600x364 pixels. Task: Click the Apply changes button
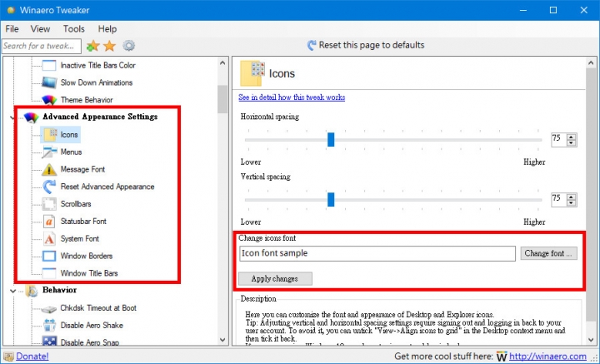(275, 279)
